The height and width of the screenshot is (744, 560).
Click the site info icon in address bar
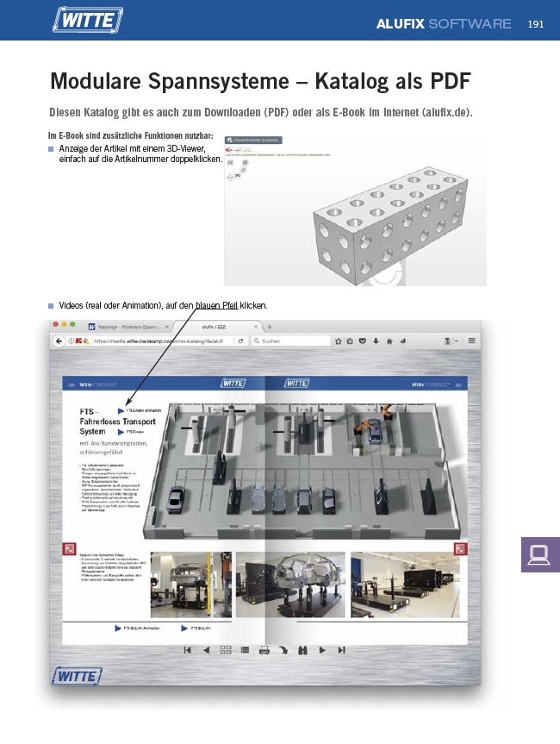tap(71, 341)
